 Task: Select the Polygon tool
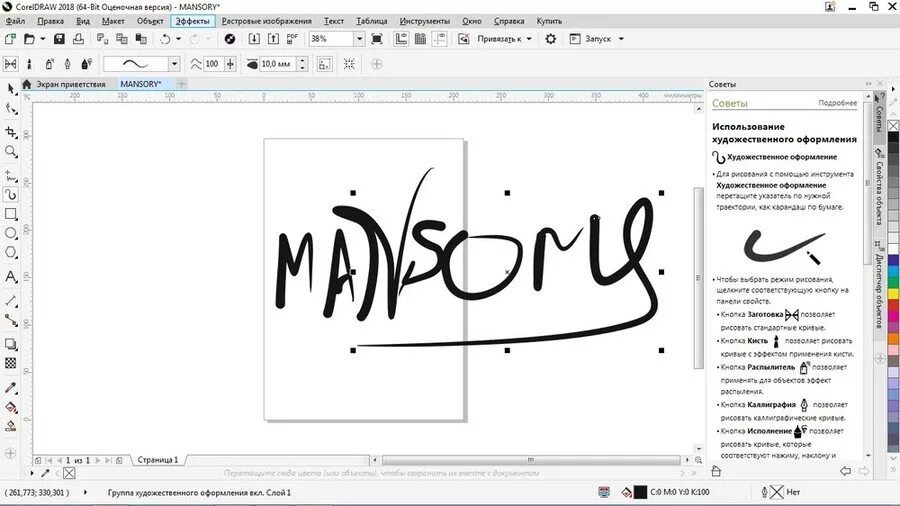tap(10, 252)
